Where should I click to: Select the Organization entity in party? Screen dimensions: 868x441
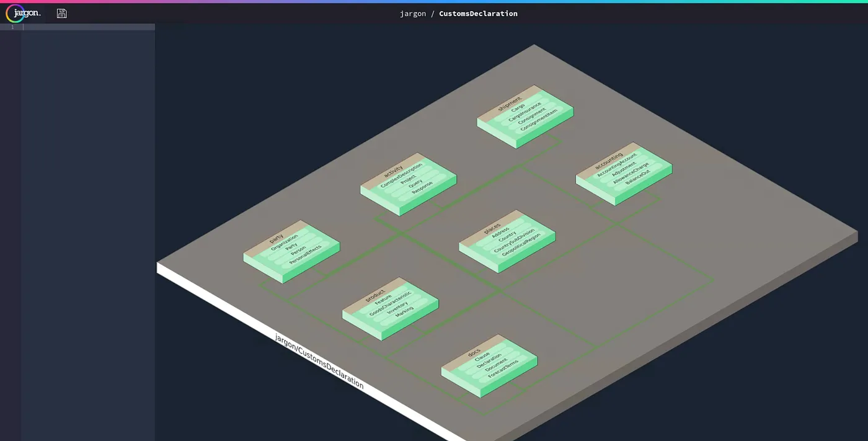click(x=285, y=243)
